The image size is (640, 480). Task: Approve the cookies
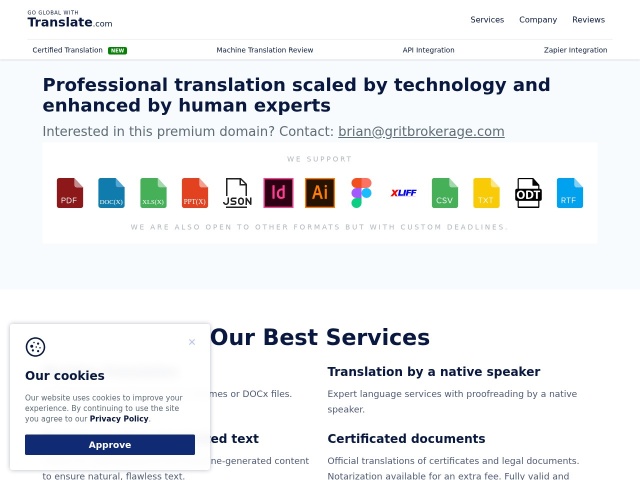click(x=110, y=444)
